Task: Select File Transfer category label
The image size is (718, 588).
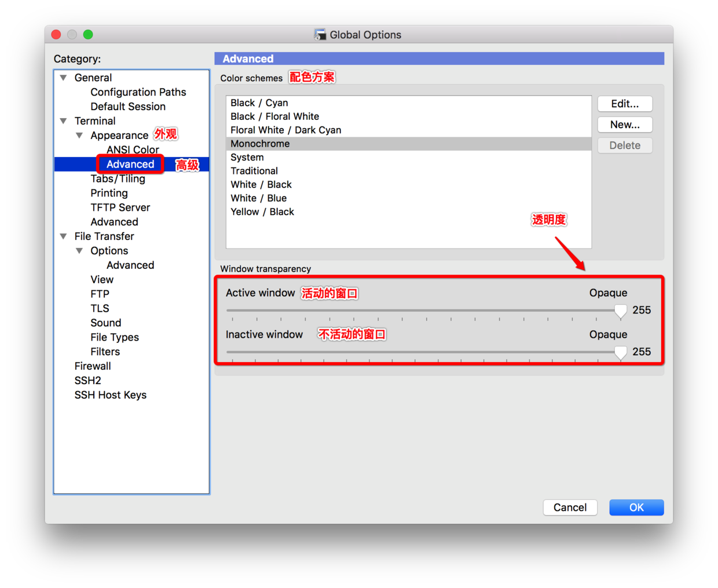Action: click(x=104, y=236)
